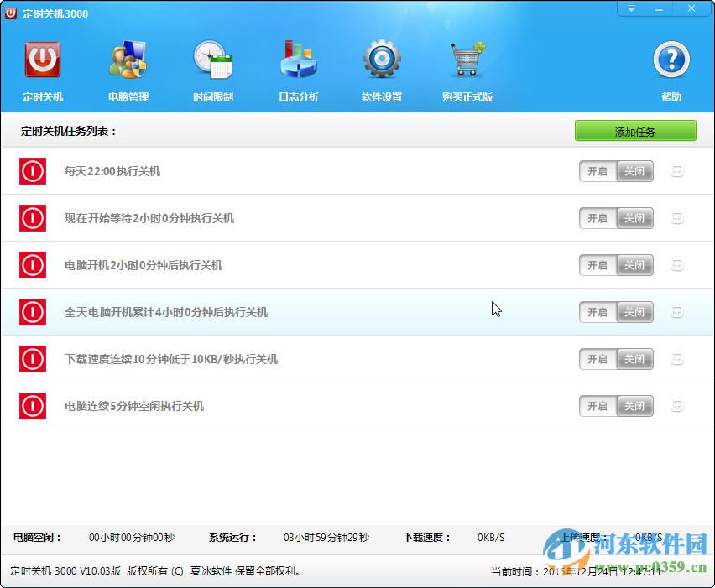Click red power icon for 电脑开机2小时 task

33,265
